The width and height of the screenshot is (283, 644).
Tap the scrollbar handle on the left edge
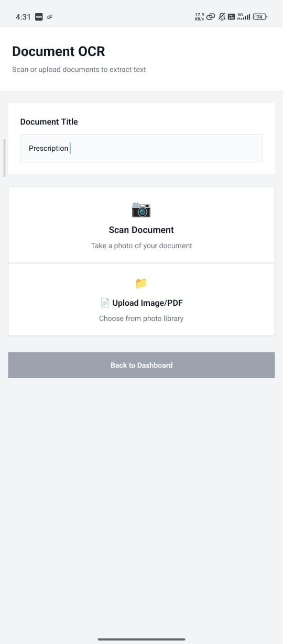click(x=4, y=158)
